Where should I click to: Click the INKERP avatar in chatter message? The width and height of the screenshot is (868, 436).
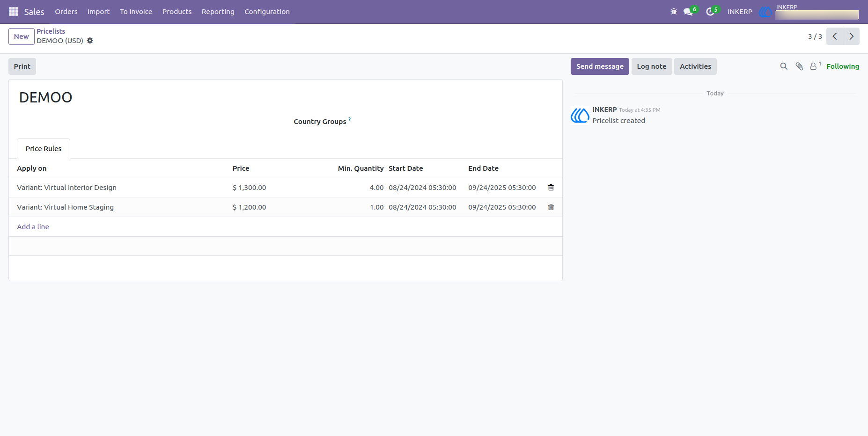tap(580, 116)
